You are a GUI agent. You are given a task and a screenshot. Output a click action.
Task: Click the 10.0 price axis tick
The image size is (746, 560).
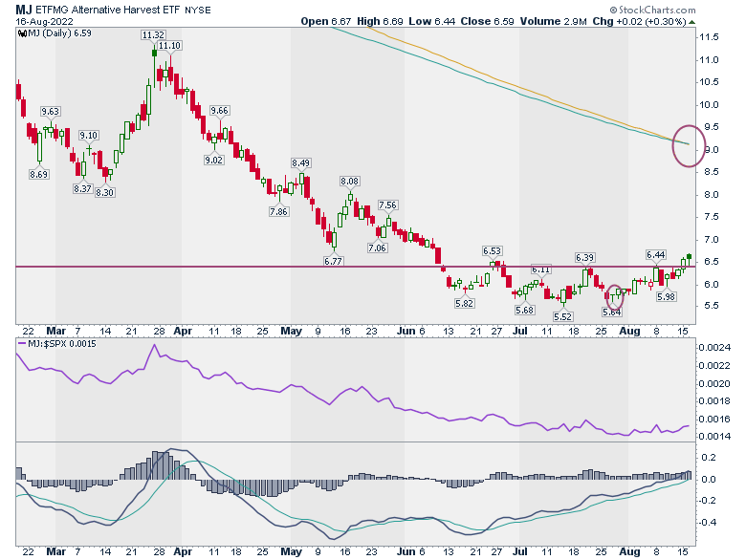[x=709, y=104]
